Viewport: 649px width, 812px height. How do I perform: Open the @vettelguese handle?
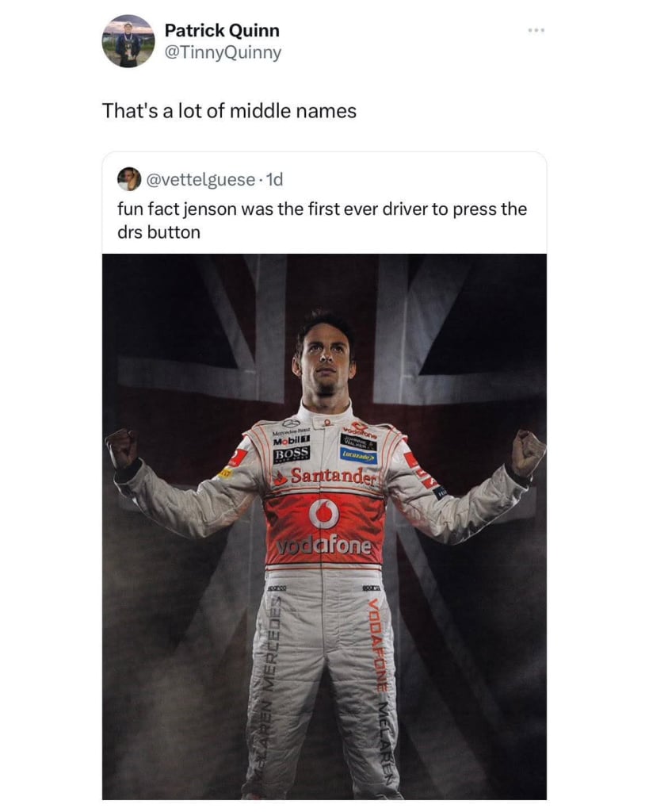(x=201, y=179)
